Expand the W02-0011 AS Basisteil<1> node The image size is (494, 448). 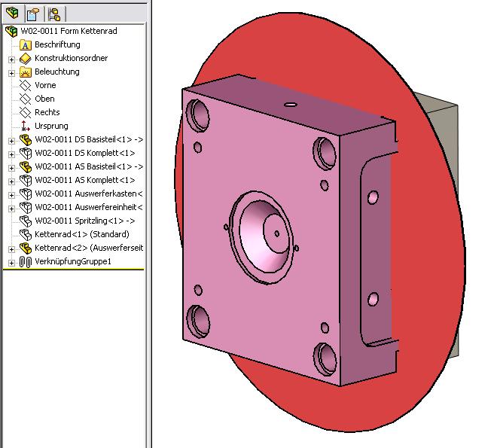tap(11, 168)
